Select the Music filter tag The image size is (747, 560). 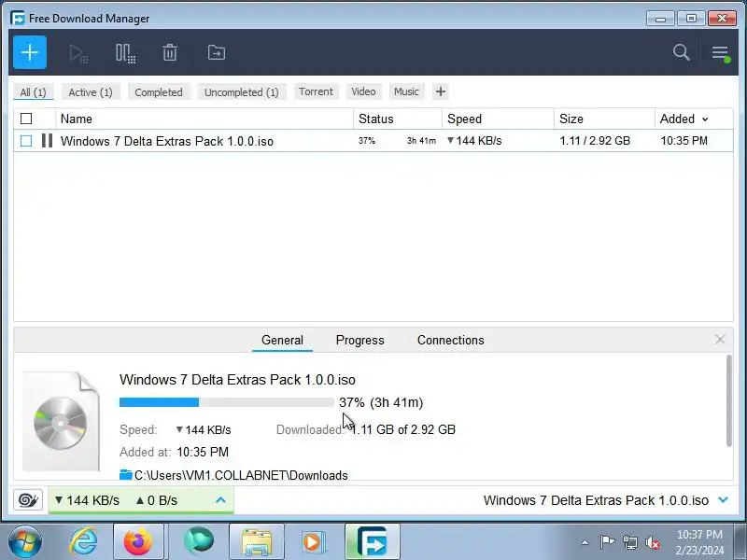(406, 91)
